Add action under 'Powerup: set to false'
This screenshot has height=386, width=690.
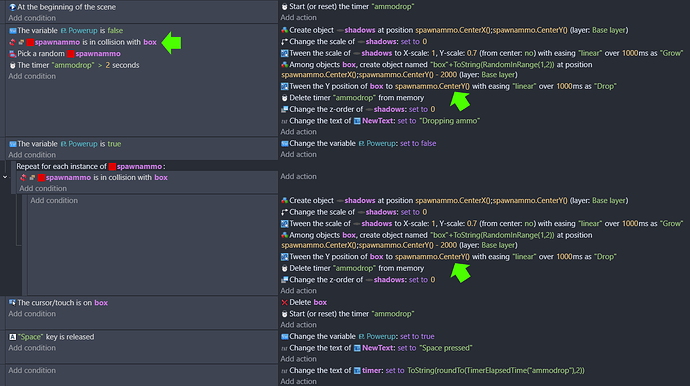298,154
